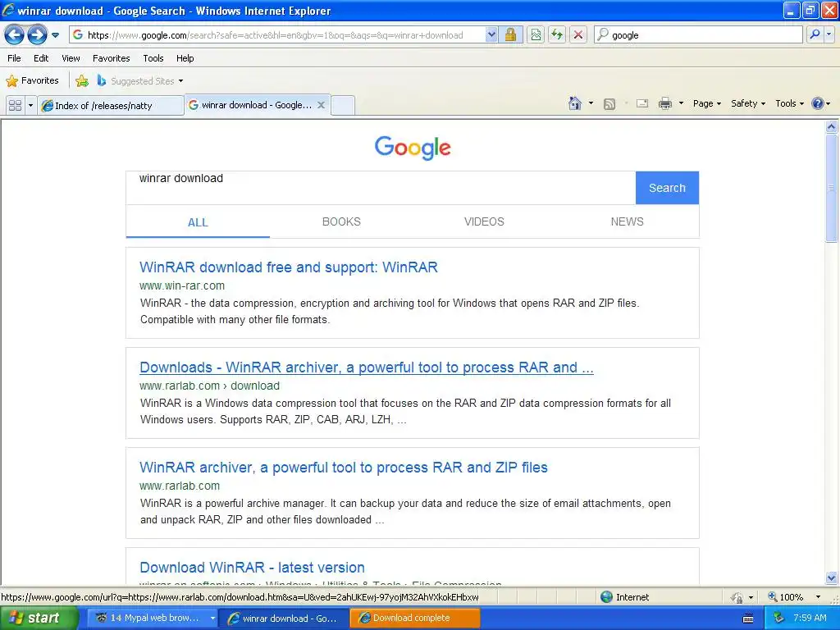Switch to NEWS results tab
This screenshot has height=630, width=840.
click(628, 221)
